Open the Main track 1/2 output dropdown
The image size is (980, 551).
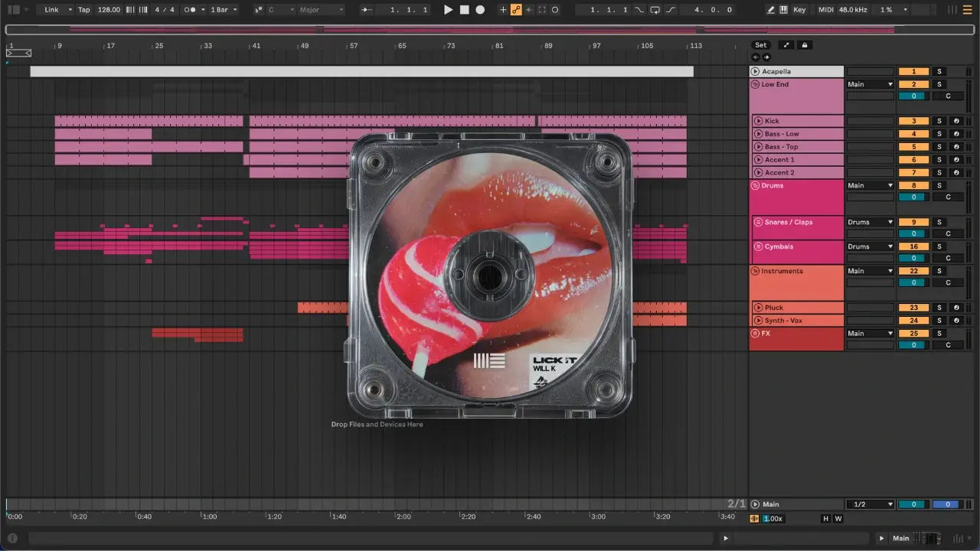tap(871, 504)
